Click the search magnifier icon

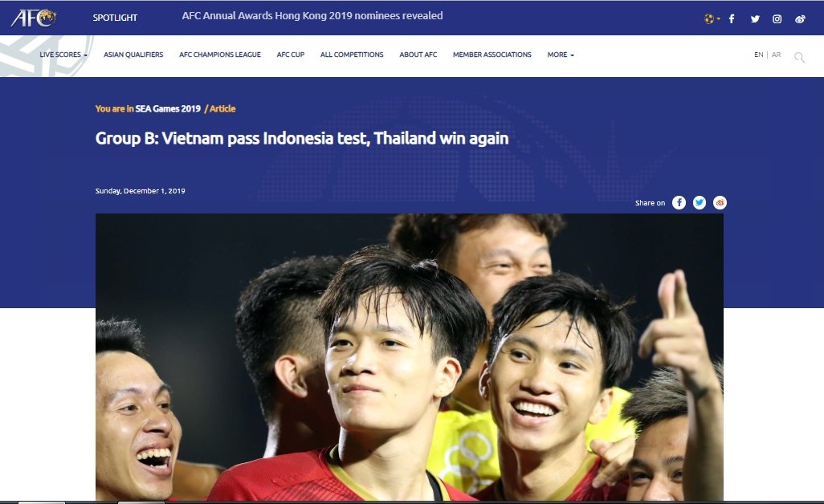point(799,57)
